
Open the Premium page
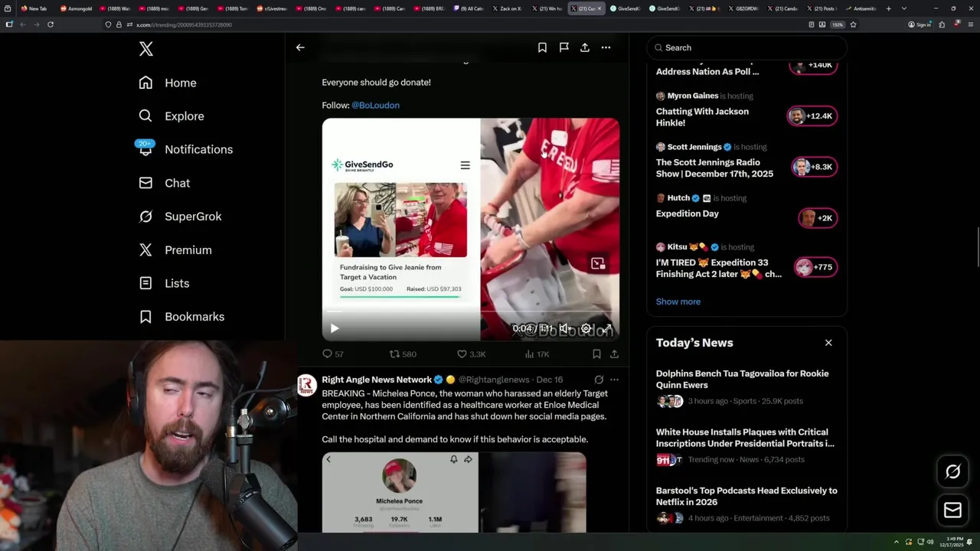pyautogui.click(x=175, y=250)
